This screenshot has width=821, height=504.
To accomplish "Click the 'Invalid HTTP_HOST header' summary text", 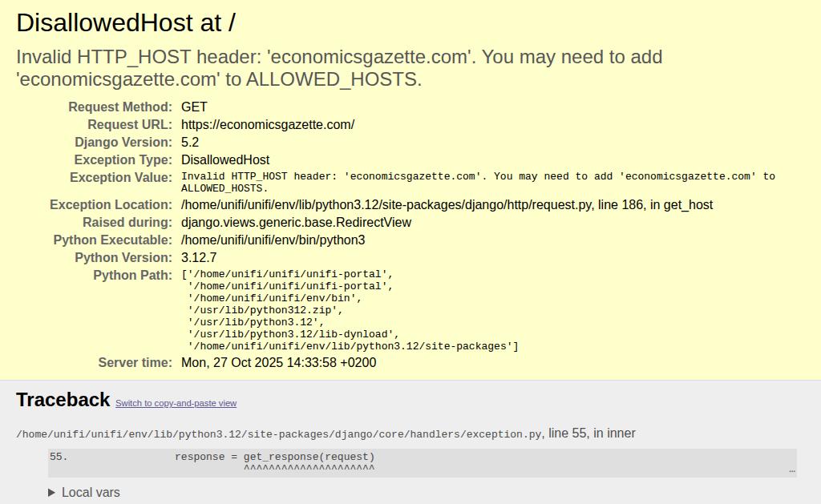I will point(339,68).
